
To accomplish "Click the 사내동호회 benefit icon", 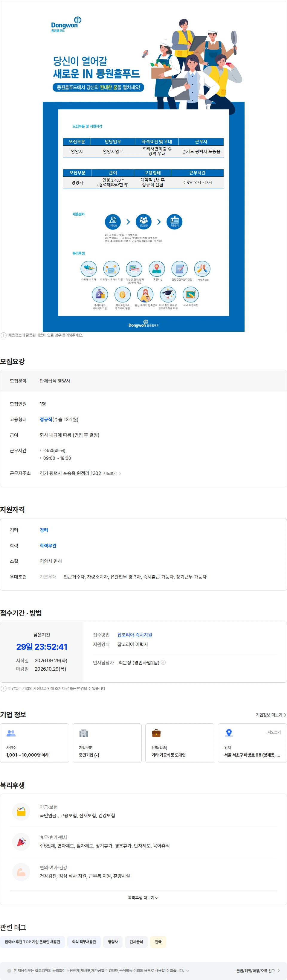I will 202,269.
